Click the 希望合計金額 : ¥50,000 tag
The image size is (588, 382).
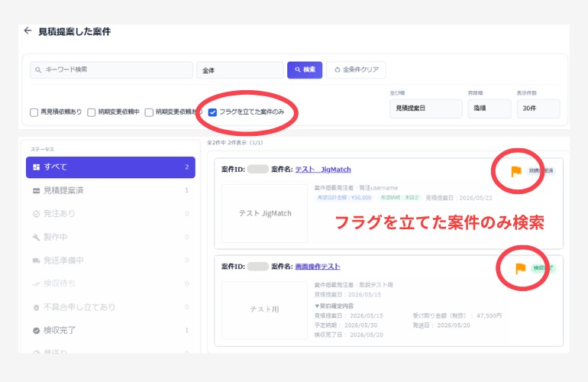[344, 198]
